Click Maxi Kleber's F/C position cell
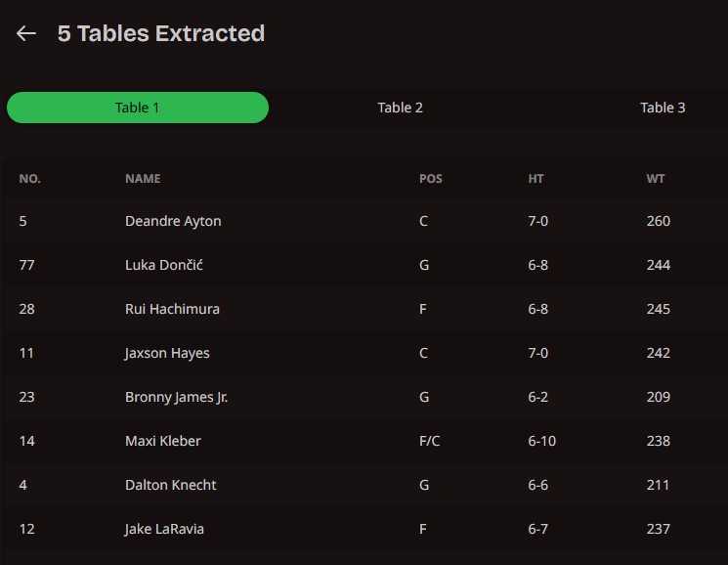 tap(430, 441)
